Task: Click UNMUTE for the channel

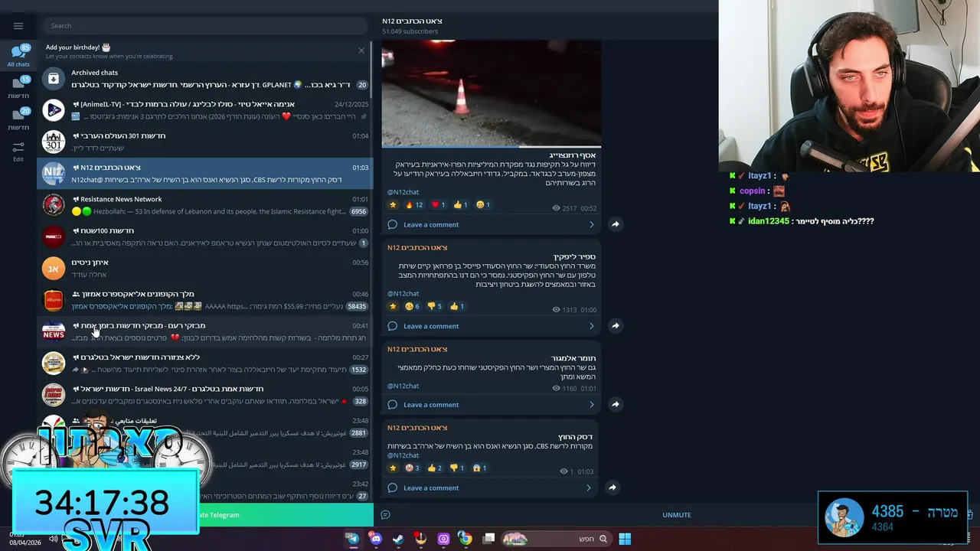Action: tap(677, 515)
